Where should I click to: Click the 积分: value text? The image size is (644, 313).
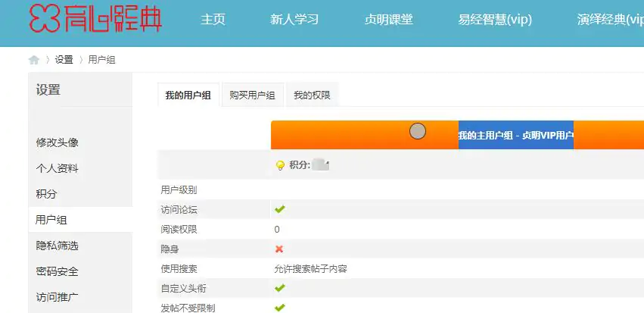pyautogui.click(x=310, y=165)
